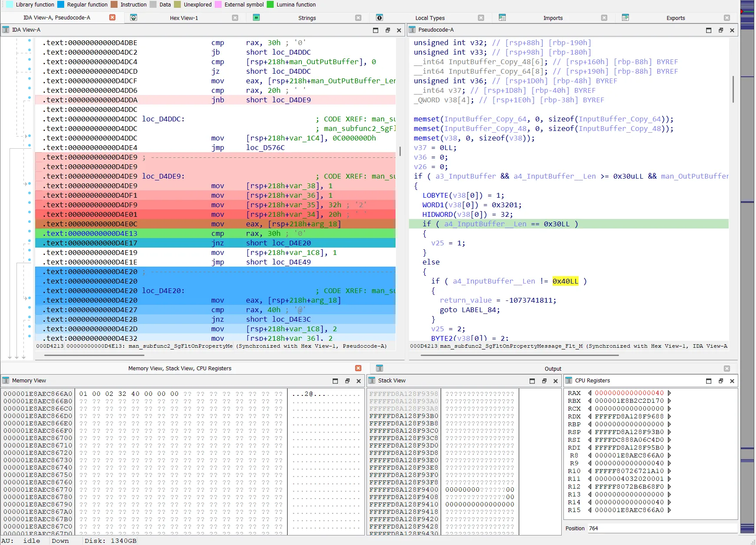Click right arrow next to R15 value
This screenshot has width=756, height=545.
click(670, 510)
